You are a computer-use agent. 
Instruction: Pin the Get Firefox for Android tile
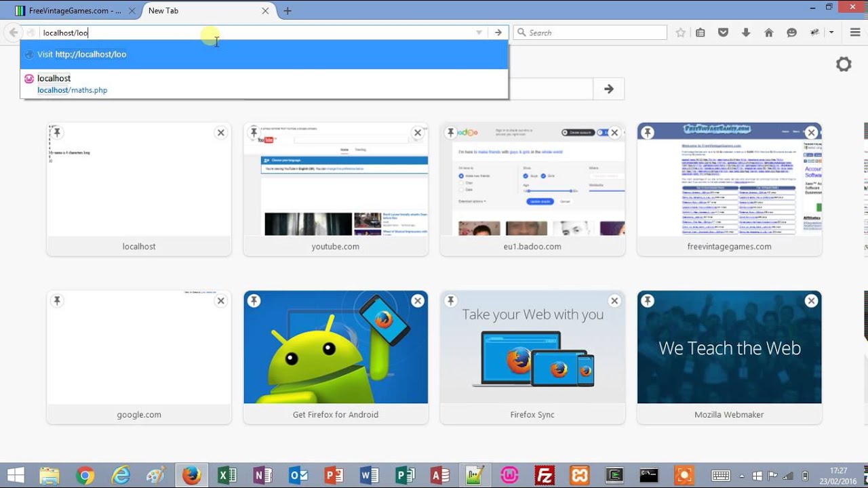tap(254, 301)
